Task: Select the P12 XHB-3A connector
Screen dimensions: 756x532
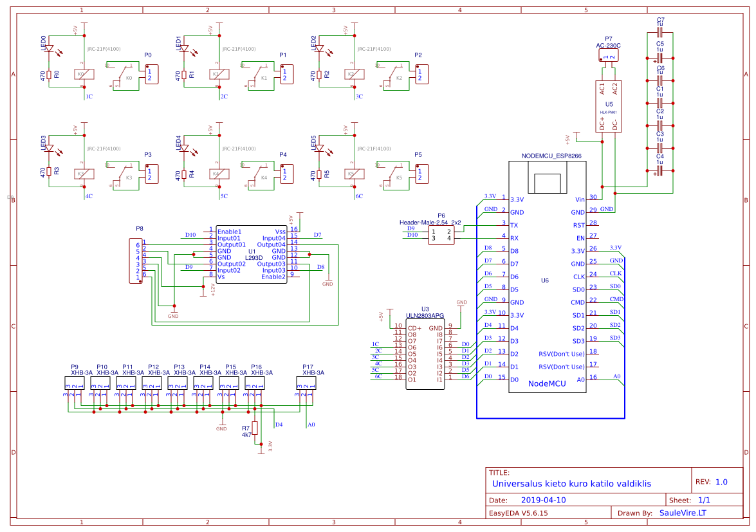Action: point(152,383)
